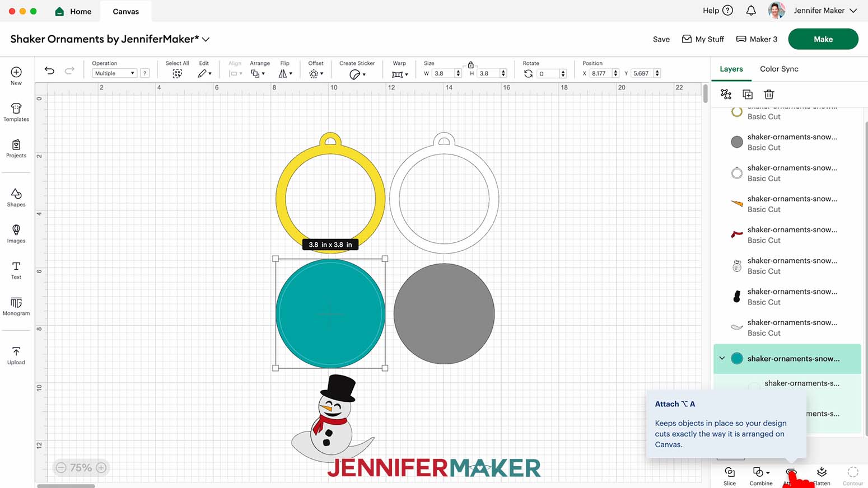Viewport: 868px width, 488px height.
Task: Click the canvas horizontal scrollbar
Action: 66,486
